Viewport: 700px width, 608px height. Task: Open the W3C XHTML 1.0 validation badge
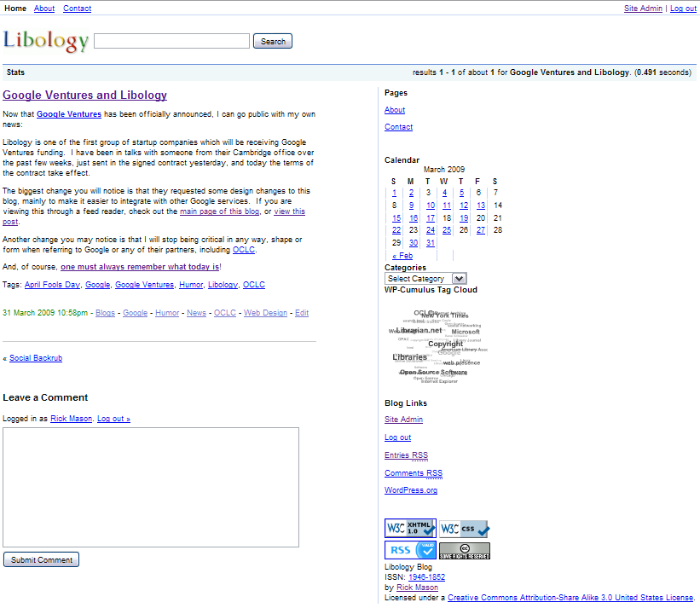coord(410,529)
